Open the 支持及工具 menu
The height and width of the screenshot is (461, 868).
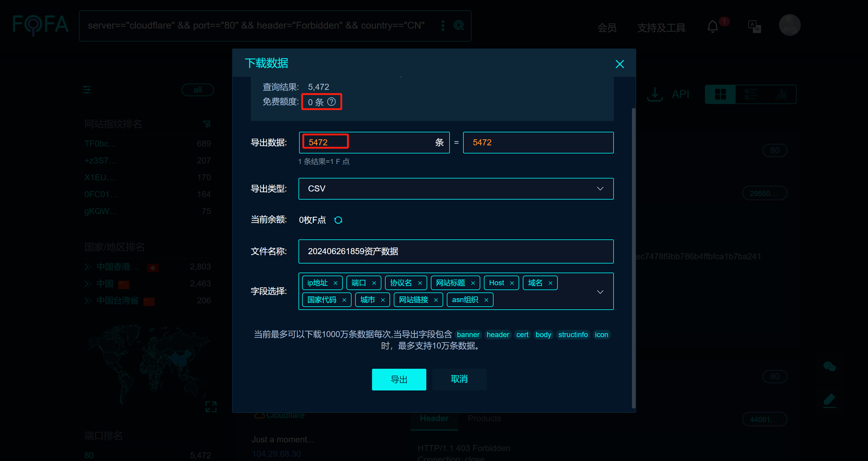661,28
